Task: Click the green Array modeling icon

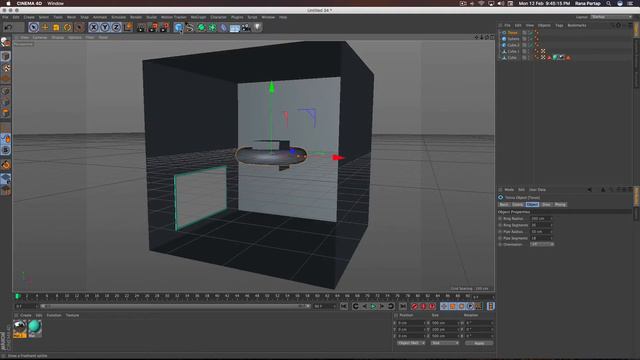Action: point(212,27)
